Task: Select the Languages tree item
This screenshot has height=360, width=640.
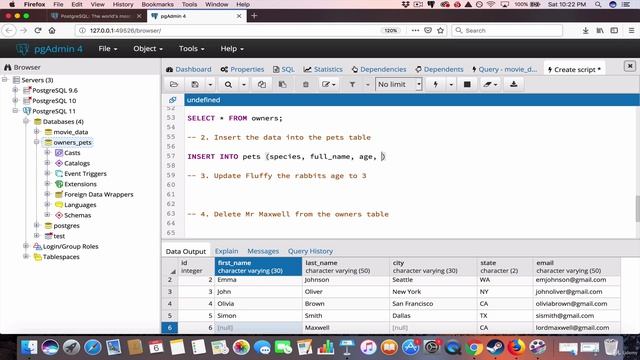Action: [80, 205]
